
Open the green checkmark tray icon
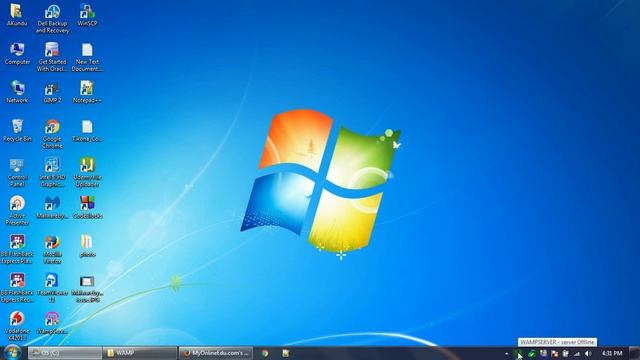click(531, 353)
